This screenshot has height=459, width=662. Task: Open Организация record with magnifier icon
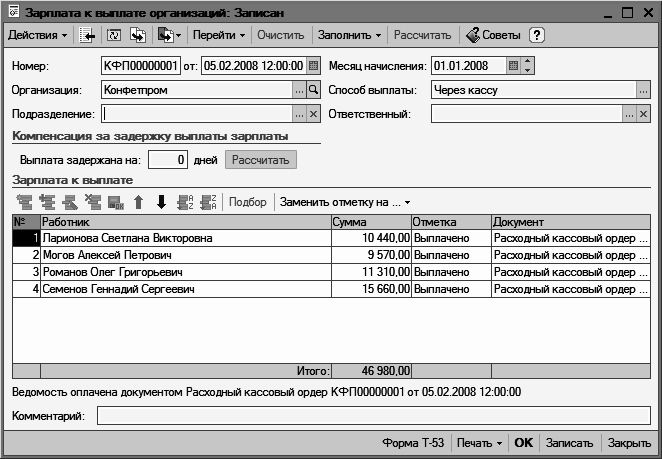coord(313,90)
